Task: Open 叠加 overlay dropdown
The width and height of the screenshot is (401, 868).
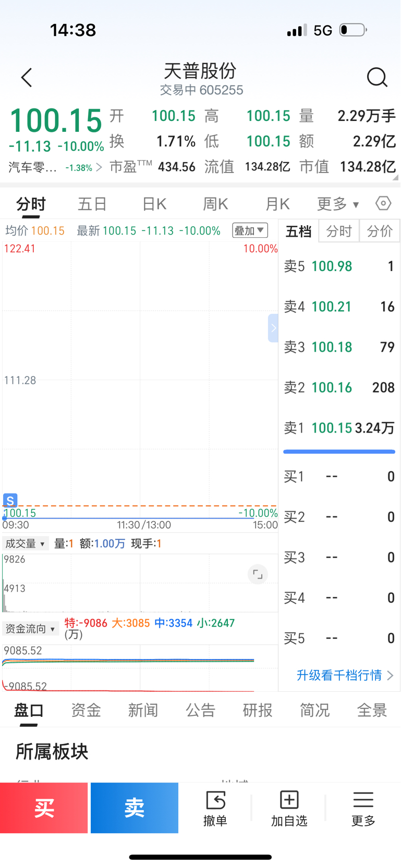Action: pyautogui.click(x=250, y=230)
